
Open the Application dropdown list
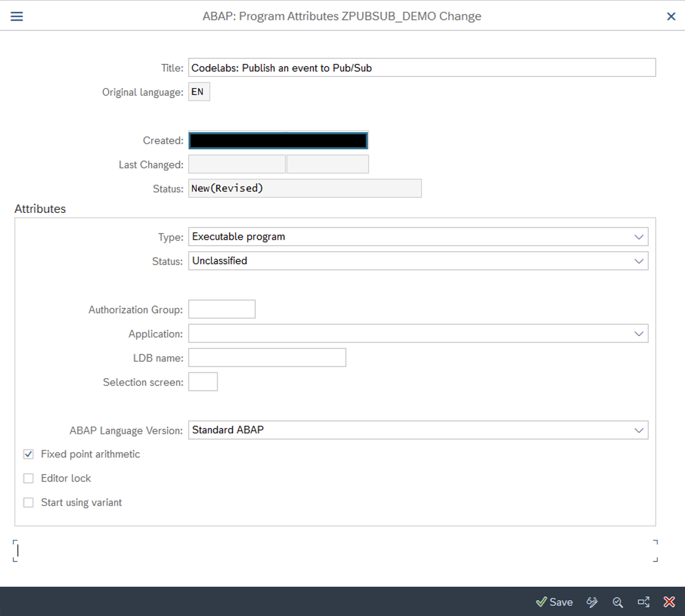tap(639, 333)
